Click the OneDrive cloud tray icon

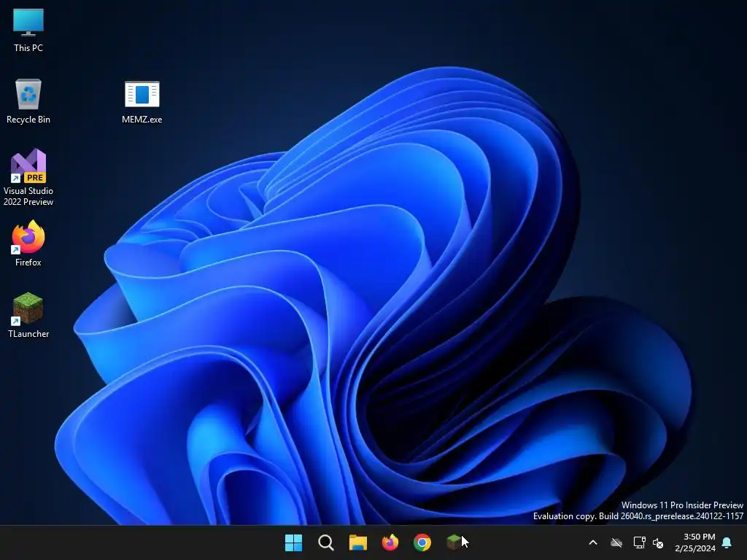click(x=616, y=542)
